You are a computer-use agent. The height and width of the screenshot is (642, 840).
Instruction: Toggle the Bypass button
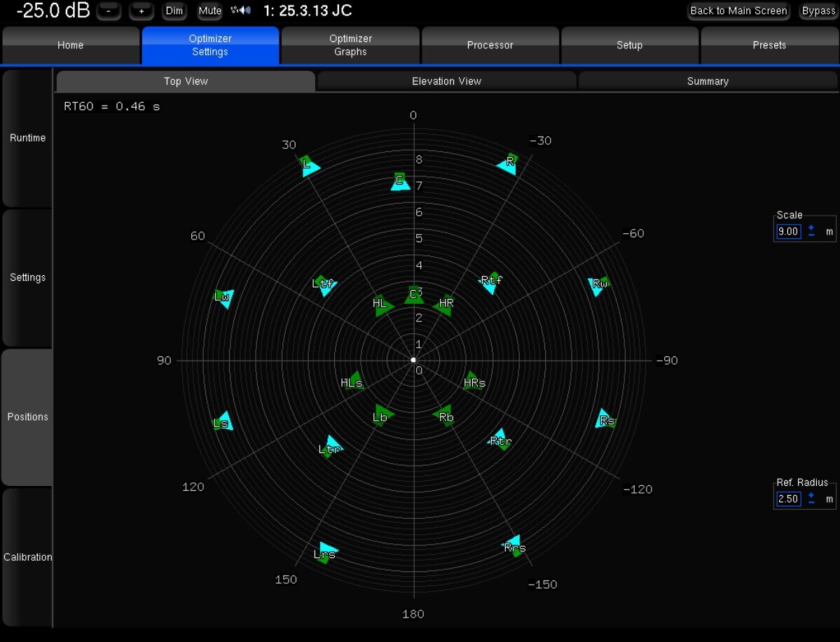pos(818,11)
